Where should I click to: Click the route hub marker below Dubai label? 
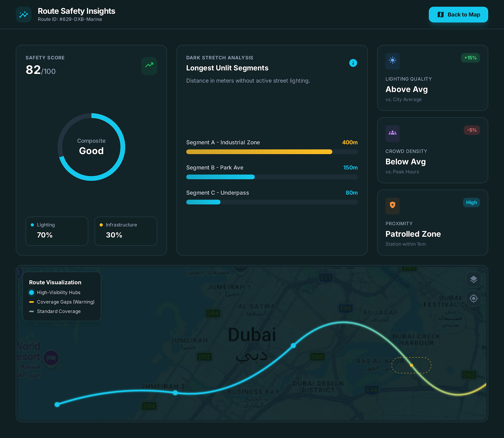tap(293, 345)
